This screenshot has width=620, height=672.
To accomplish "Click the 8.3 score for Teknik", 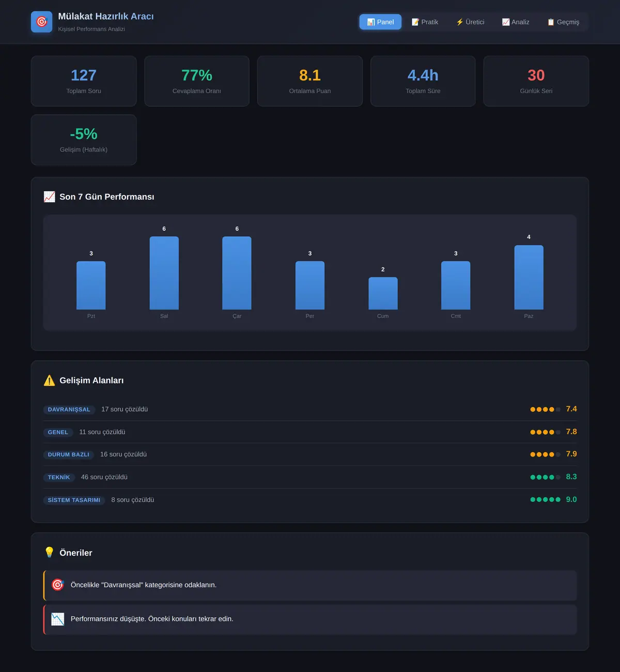I will point(571,477).
